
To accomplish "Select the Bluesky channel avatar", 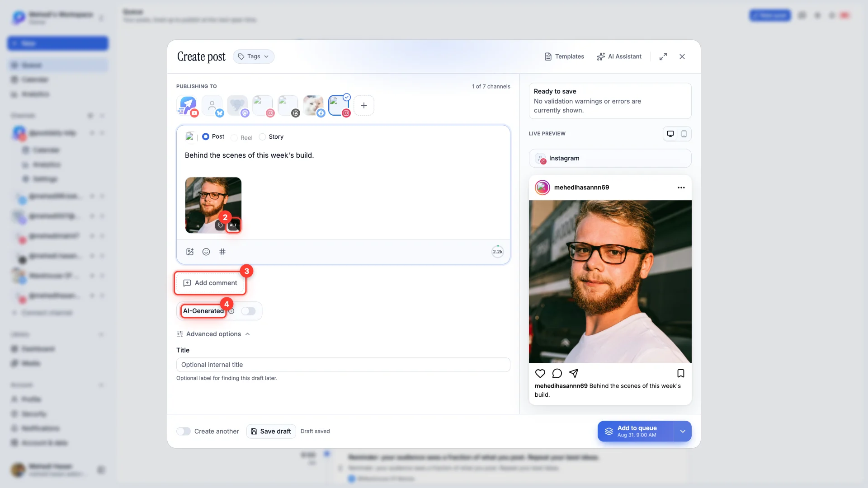I will coord(212,105).
